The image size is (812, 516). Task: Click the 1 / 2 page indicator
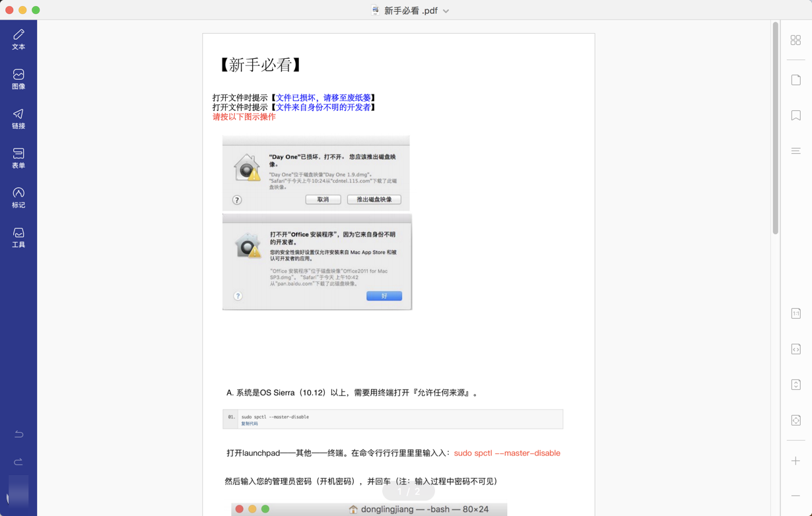[x=408, y=492]
